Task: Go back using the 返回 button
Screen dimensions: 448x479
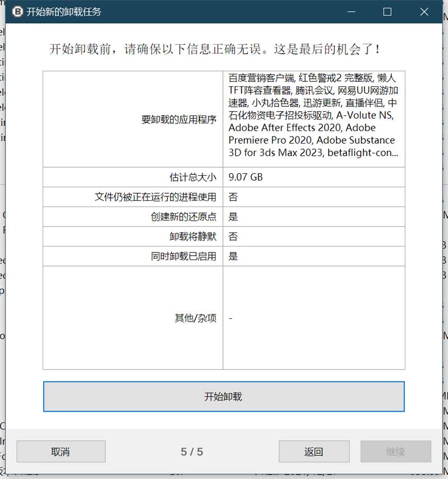Action: (x=314, y=451)
